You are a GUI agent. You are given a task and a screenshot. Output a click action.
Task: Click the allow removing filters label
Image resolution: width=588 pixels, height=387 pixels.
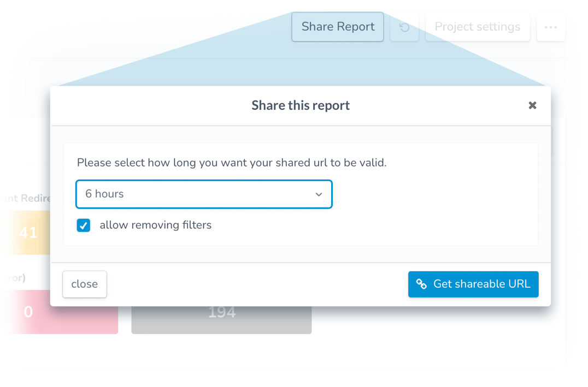[x=155, y=225]
